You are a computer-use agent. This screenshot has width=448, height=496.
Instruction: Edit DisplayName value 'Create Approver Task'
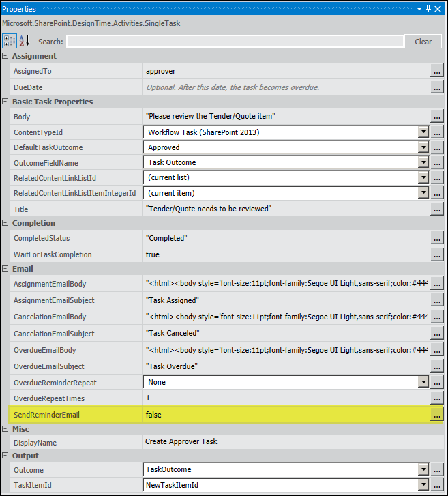(181, 441)
